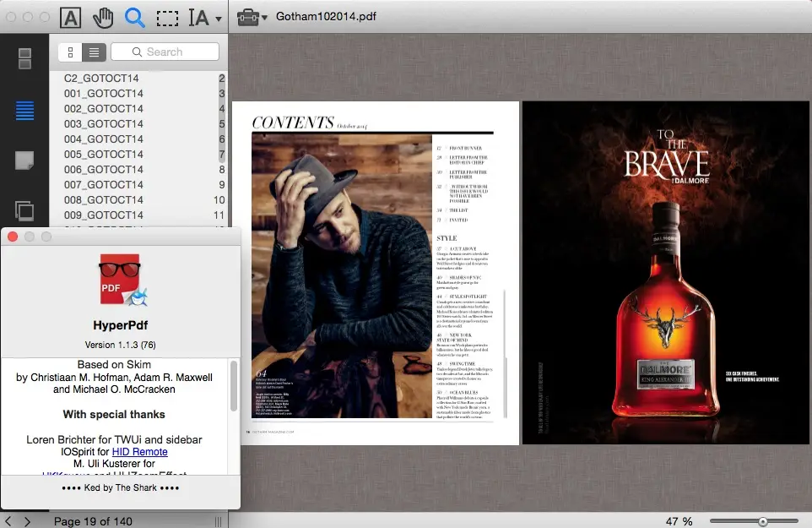Click the About window credits scrollbar
Screen dimensions: 812x528
pyautogui.click(x=234, y=386)
